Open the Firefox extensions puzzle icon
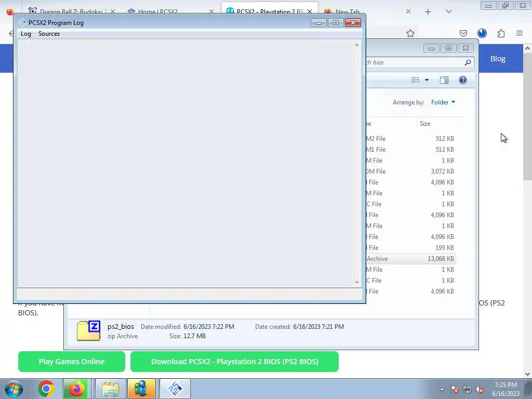Screen dimensions: 532x399 (x=501, y=33)
